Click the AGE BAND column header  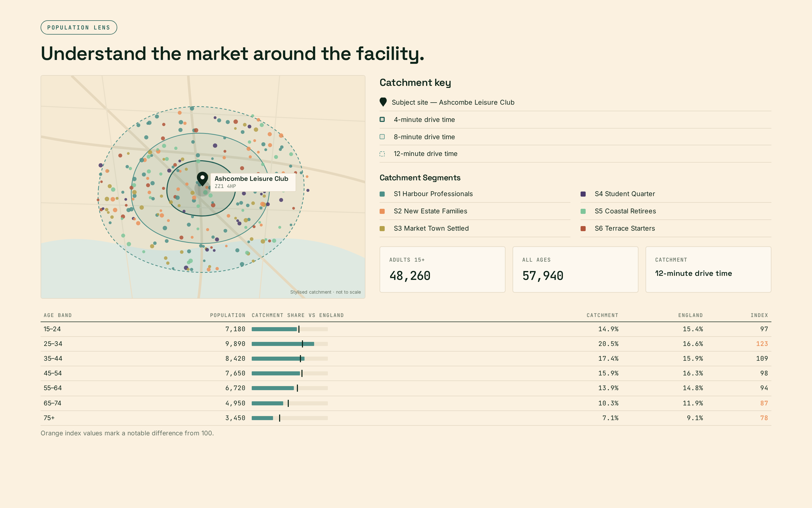[x=58, y=315]
